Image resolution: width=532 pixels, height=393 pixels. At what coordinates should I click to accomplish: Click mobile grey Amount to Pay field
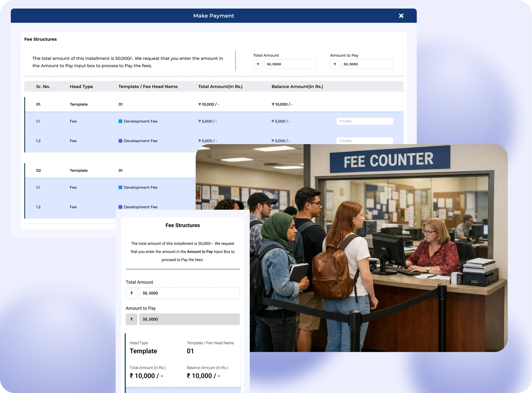(189, 319)
